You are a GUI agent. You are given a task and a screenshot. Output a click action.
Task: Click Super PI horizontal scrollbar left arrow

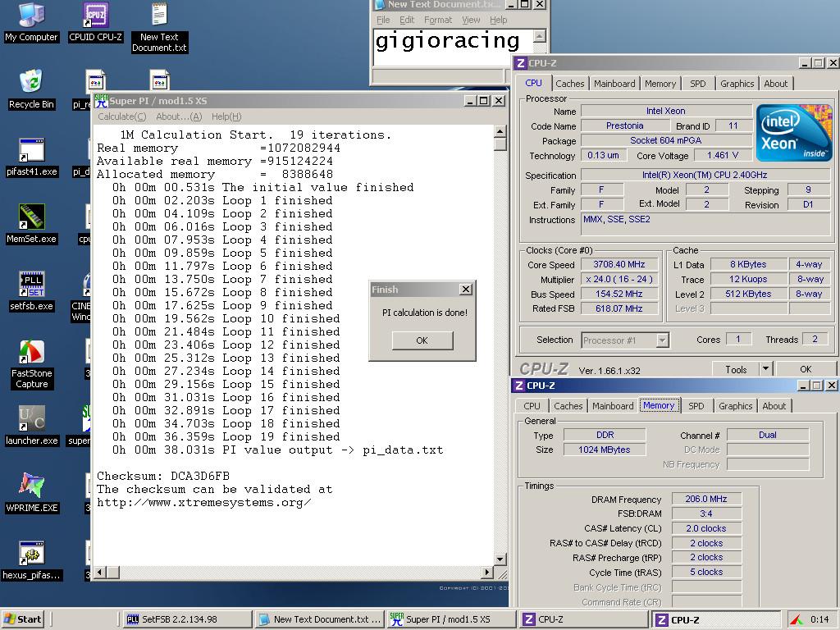(99, 573)
